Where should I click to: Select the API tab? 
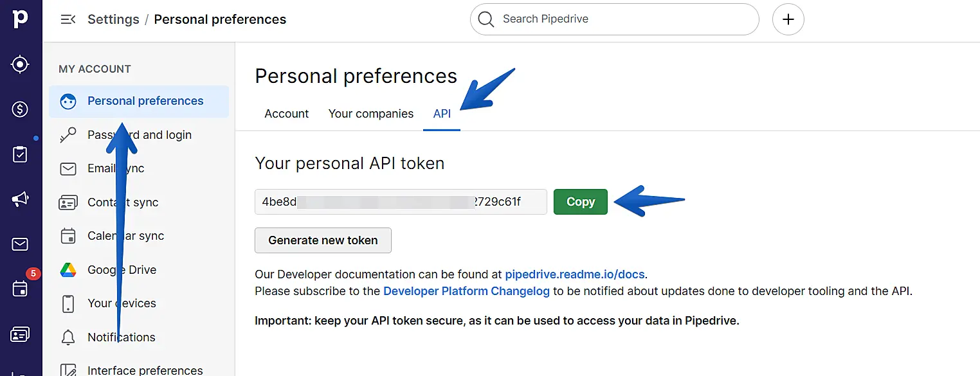[x=442, y=114]
